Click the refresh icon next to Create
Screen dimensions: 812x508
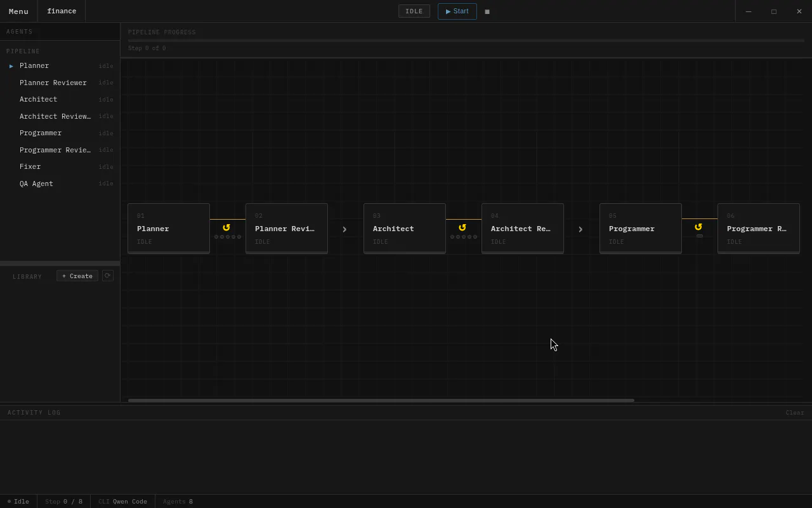click(108, 276)
